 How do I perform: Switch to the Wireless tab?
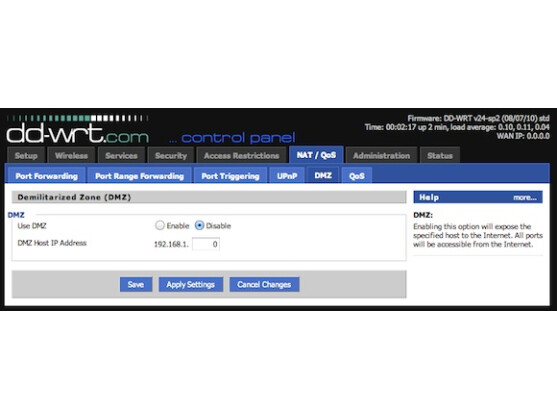tap(71, 156)
